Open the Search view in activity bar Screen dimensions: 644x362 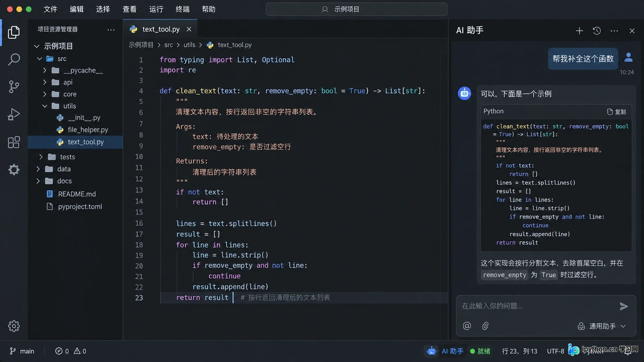point(14,59)
